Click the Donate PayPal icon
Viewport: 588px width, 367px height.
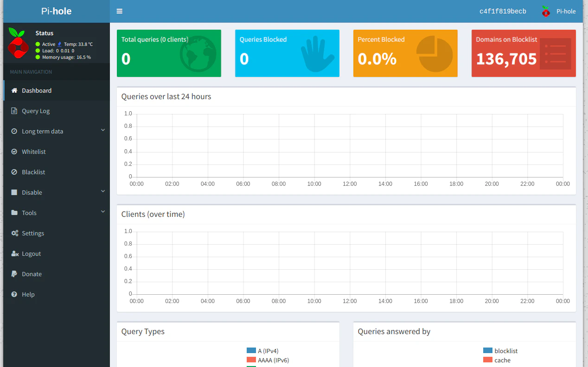14,274
